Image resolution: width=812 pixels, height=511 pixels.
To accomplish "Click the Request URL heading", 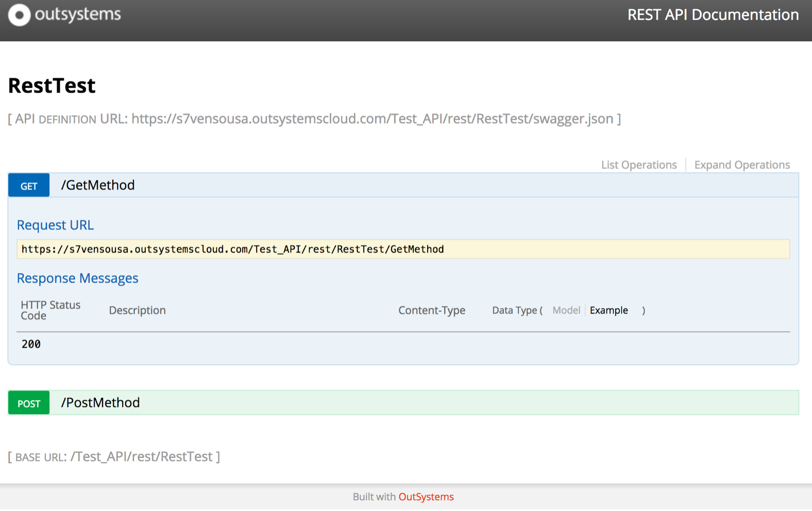I will [x=55, y=225].
